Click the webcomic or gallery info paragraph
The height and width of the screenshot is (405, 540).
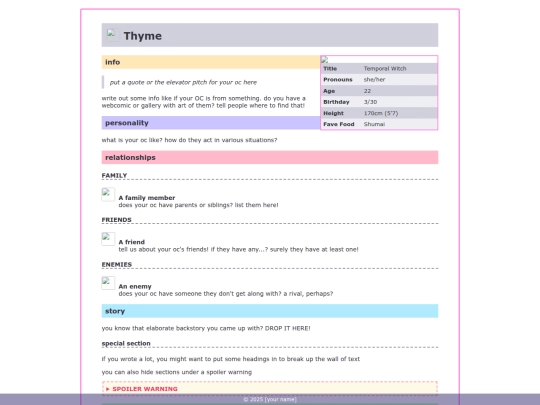204,102
